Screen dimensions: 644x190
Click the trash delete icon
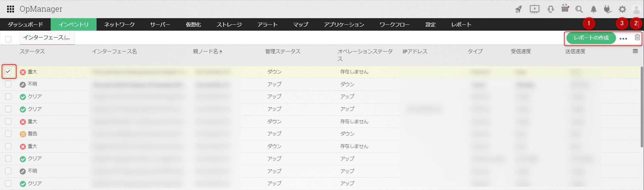click(637, 37)
